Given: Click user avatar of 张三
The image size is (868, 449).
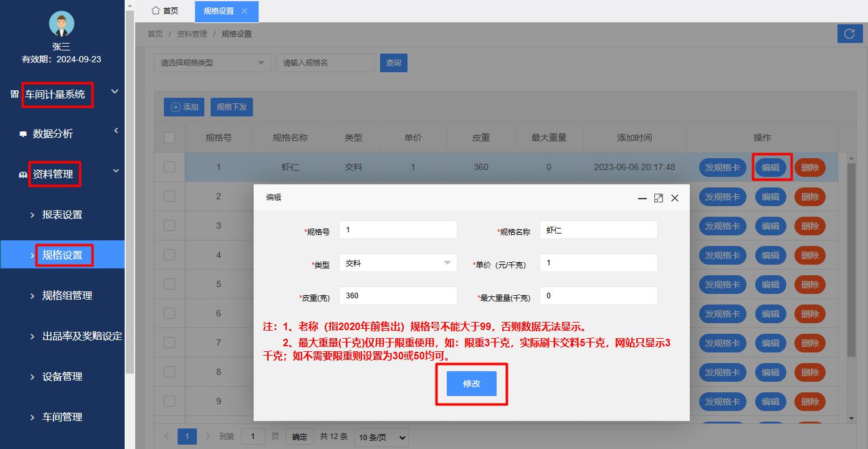Looking at the screenshot, I should pyautogui.click(x=62, y=24).
